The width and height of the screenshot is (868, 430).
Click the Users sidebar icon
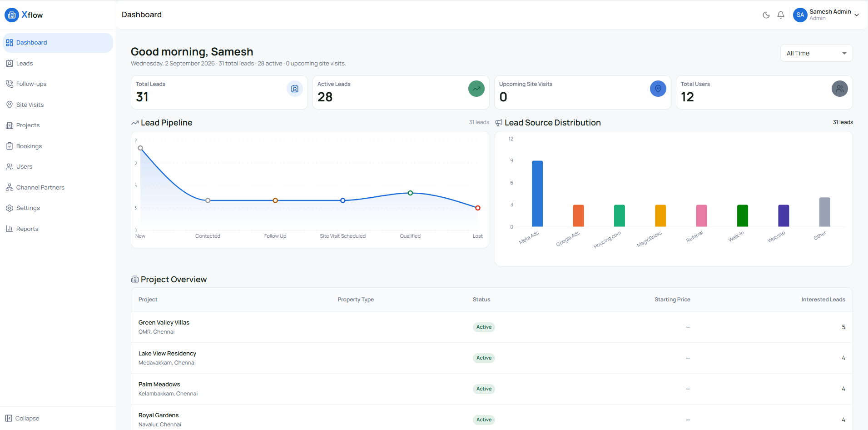[x=10, y=167]
